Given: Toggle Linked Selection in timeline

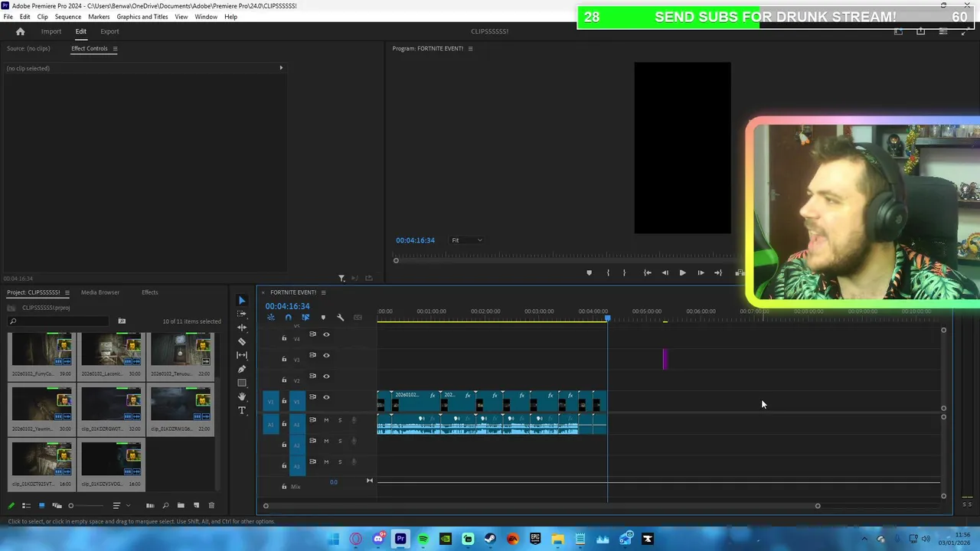Looking at the screenshot, I should (305, 318).
